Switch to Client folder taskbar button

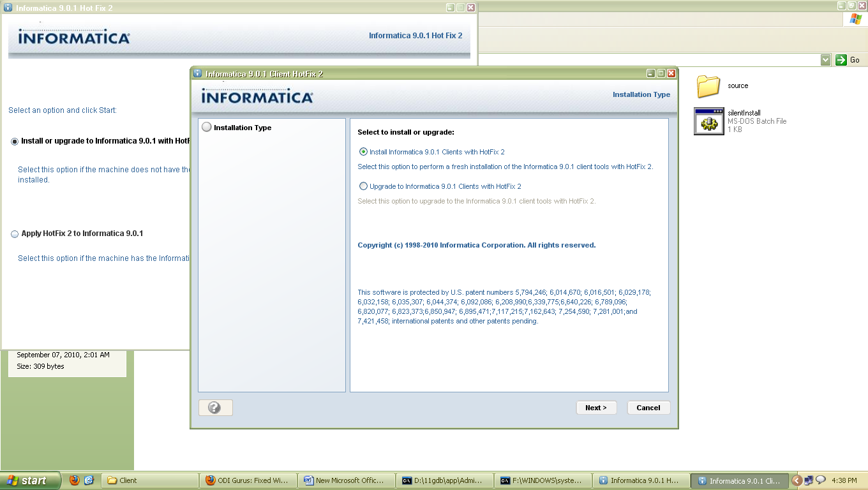(149, 480)
